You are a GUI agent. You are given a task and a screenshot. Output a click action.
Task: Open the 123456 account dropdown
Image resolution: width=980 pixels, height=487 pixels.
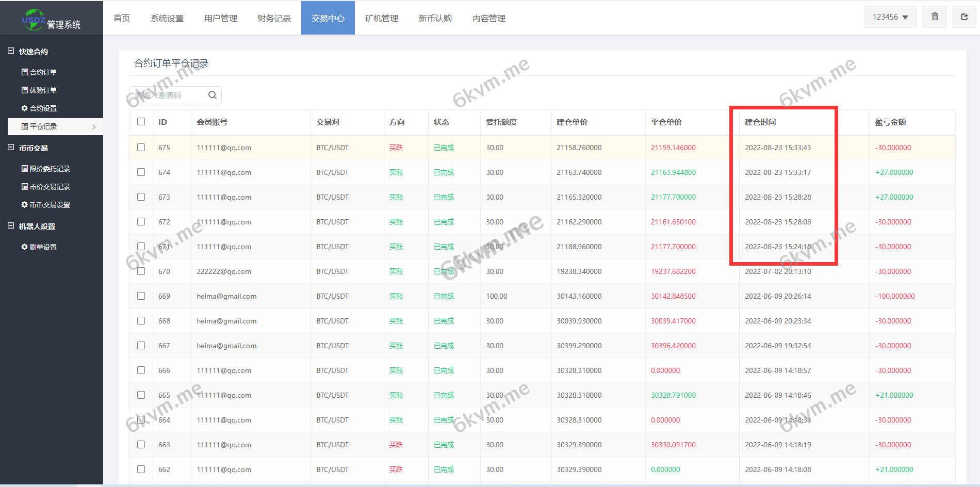[890, 17]
